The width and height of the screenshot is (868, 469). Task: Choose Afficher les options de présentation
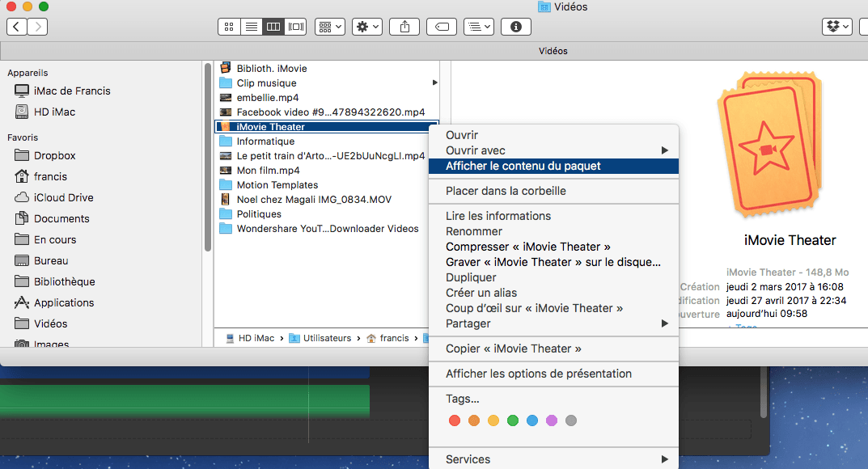553,374
